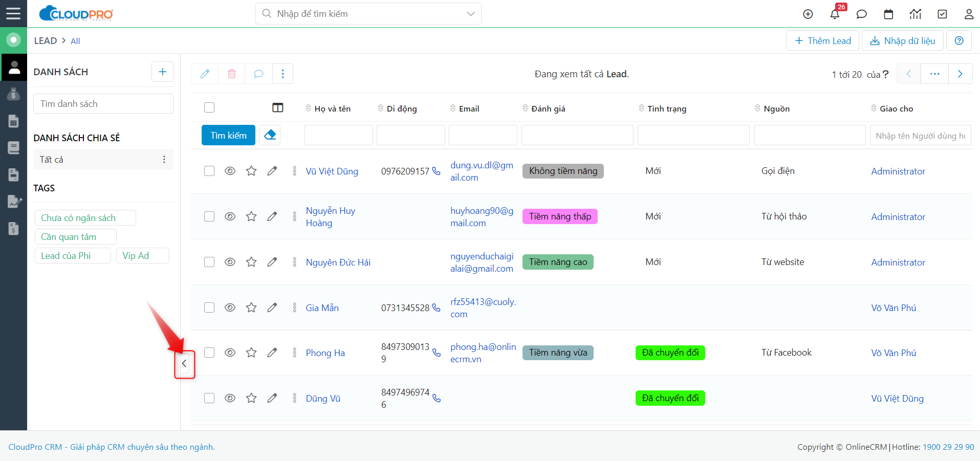980x461 pixels.
Task: Open Tất cả list options dots
Action: [x=164, y=160]
